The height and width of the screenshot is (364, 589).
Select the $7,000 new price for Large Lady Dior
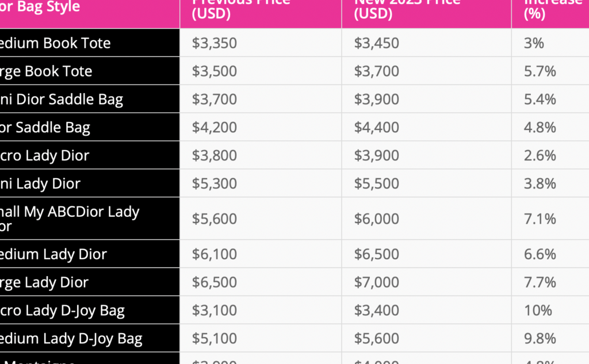pyautogui.click(x=377, y=282)
